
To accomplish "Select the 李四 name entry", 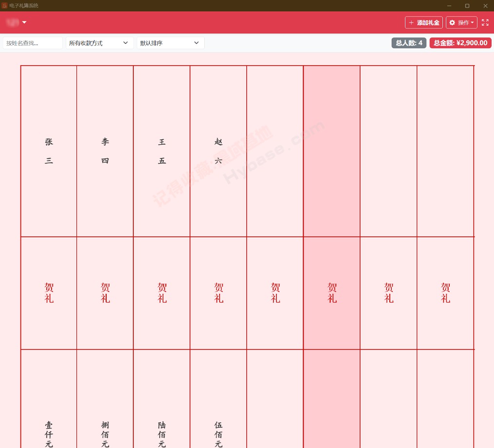I will (x=105, y=151).
